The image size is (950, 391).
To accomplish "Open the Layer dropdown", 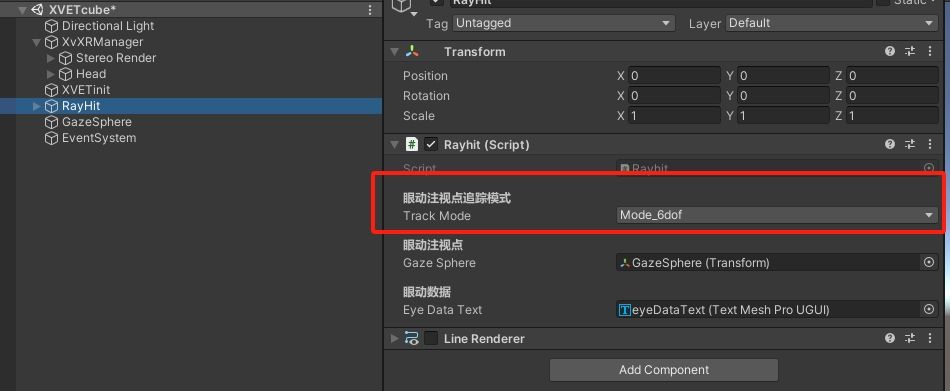I will point(832,23).
